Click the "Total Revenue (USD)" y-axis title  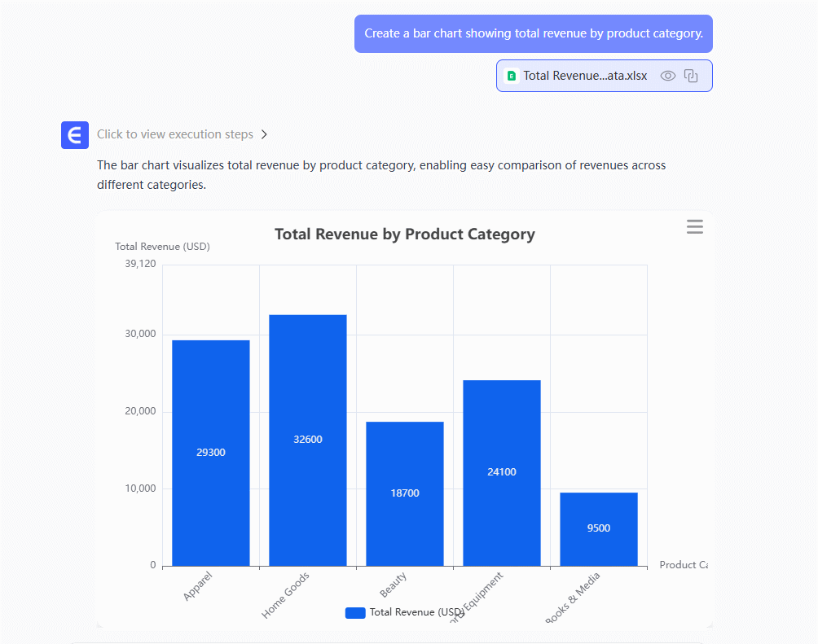coord(162,247)
